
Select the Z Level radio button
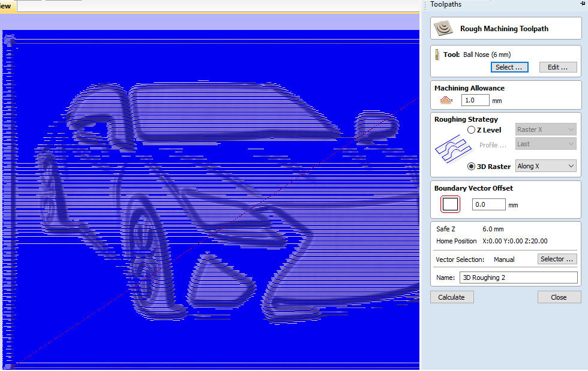coord(472,130)
